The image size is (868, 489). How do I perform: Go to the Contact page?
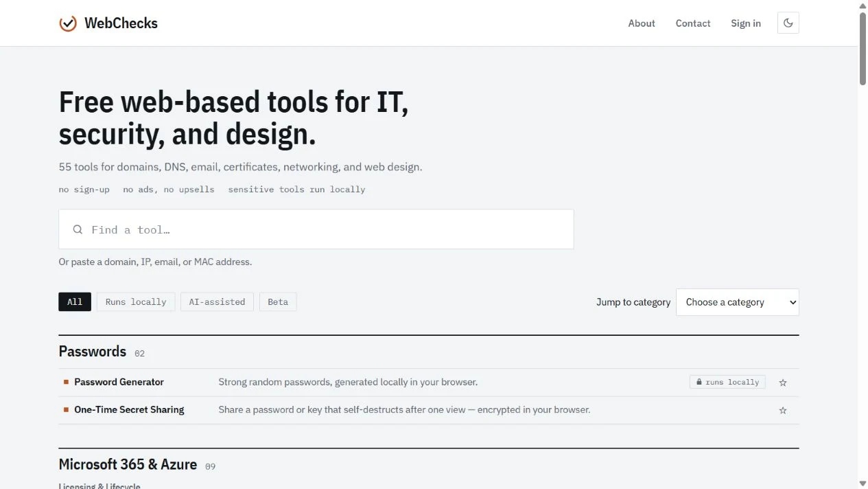point(693,23)
